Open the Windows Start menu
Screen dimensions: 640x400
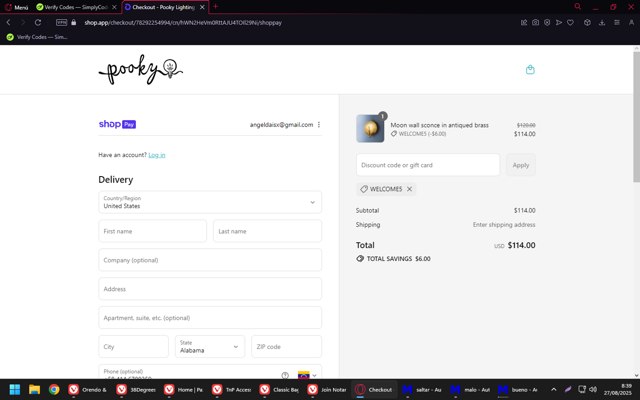point(15,389)
